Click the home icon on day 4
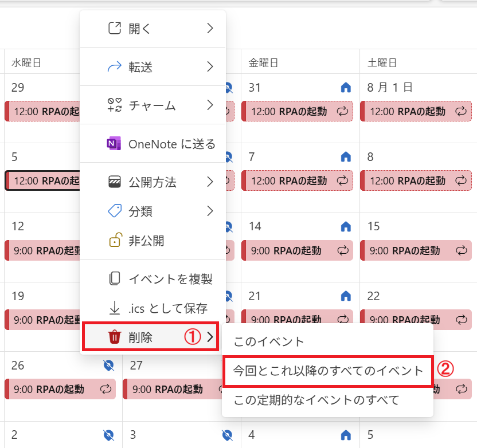This screenshot has height=448, width=477. (346, 435)
